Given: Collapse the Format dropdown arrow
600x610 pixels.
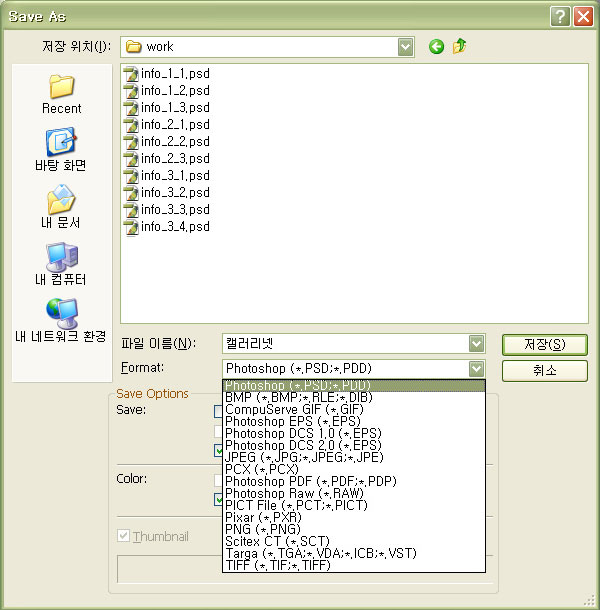Looking at the screenshot, I should click(x=476, y=369).
